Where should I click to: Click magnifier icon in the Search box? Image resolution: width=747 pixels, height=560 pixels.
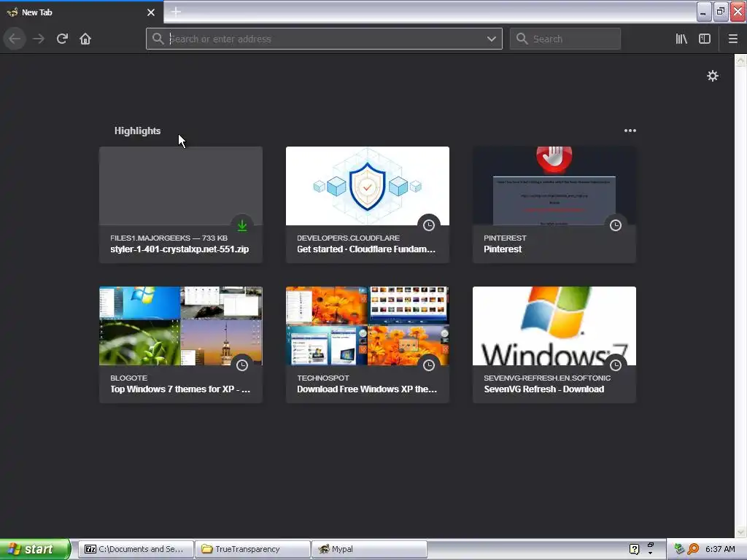pyautogui.click(x=522, y=39)
